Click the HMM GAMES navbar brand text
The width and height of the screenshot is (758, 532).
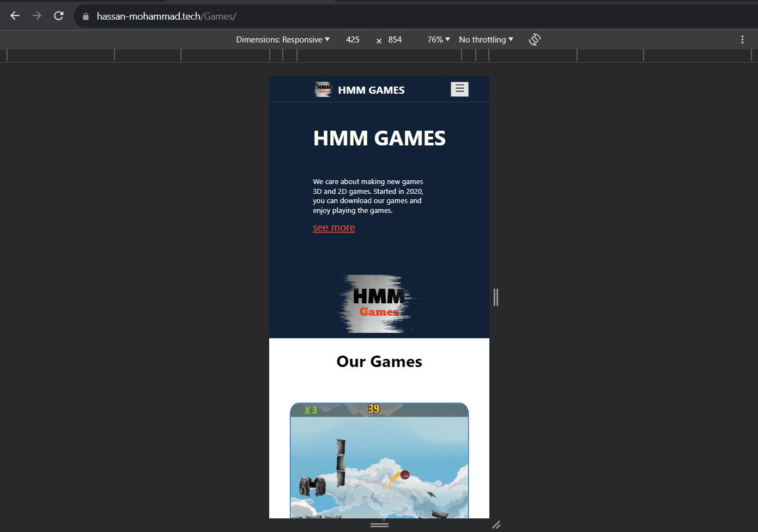click(371, 90)
